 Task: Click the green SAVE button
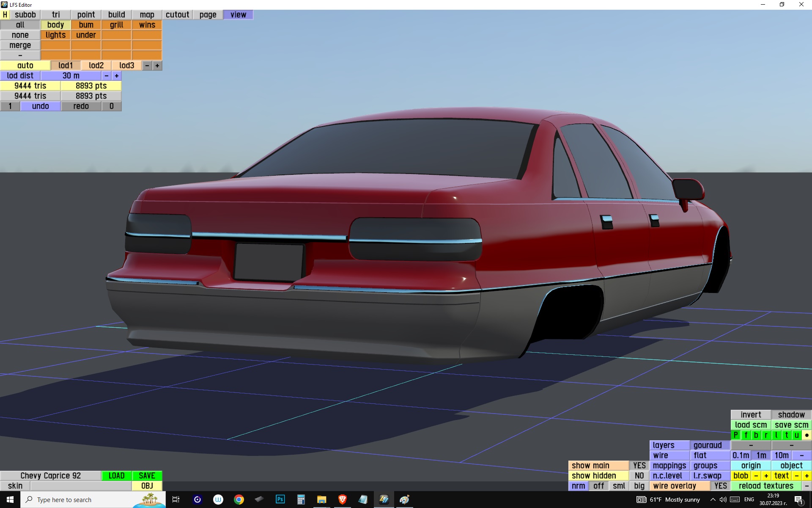tap(147, 476)
